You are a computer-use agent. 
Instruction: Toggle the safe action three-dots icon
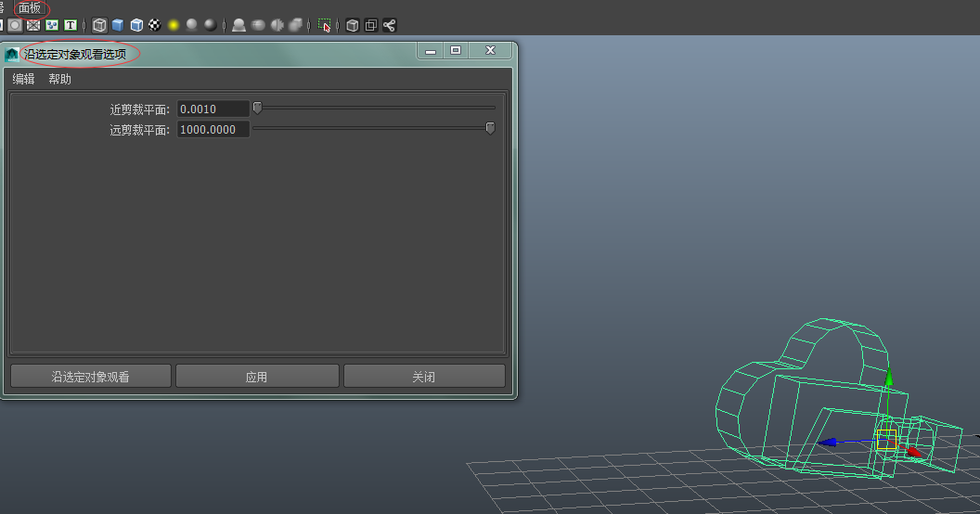52,25
